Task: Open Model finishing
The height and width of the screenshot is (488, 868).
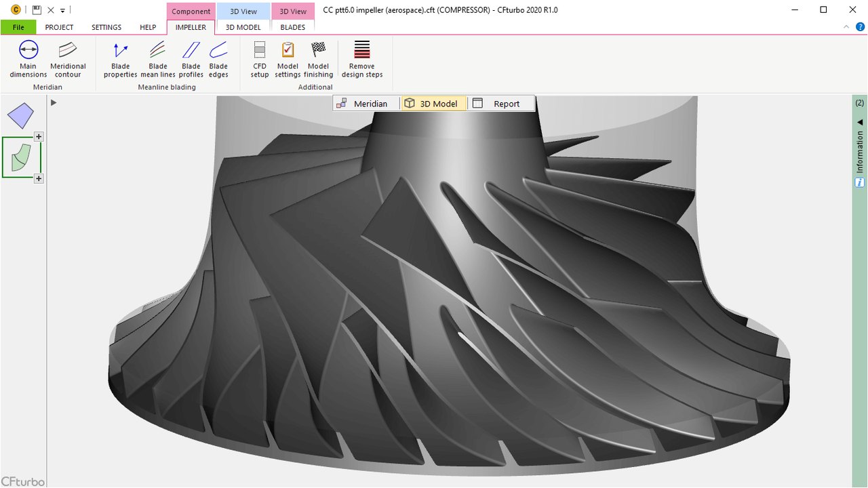Action: [318, 59]
